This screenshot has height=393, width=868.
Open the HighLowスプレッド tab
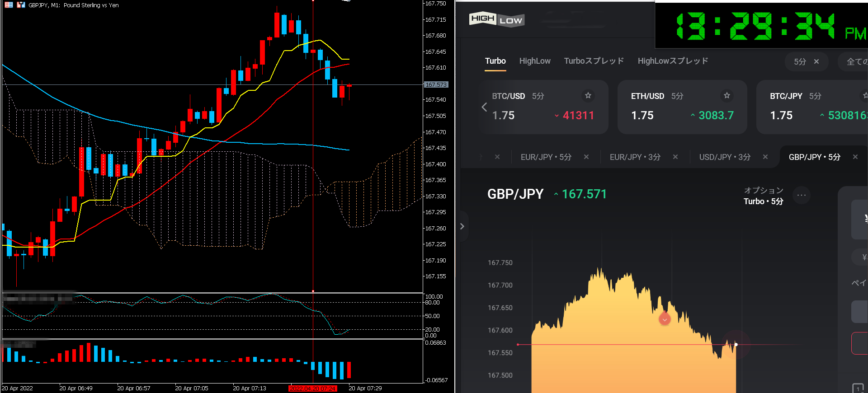pos(672,61)
